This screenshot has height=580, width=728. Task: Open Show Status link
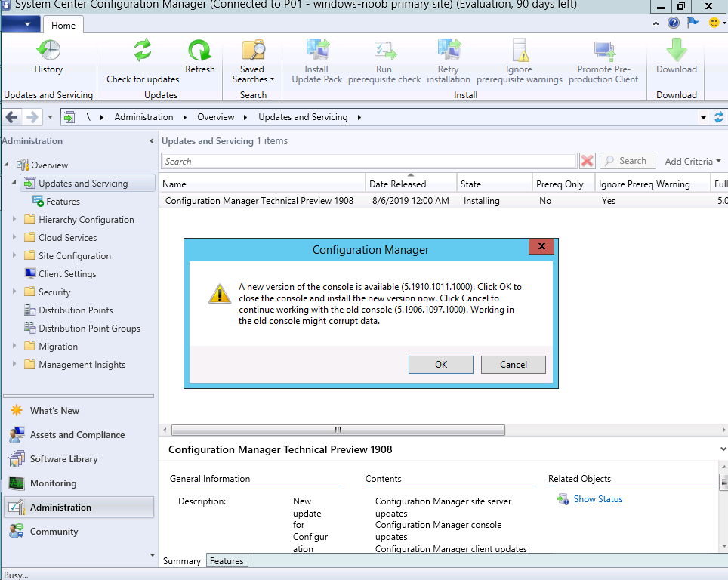pos(598,499)
